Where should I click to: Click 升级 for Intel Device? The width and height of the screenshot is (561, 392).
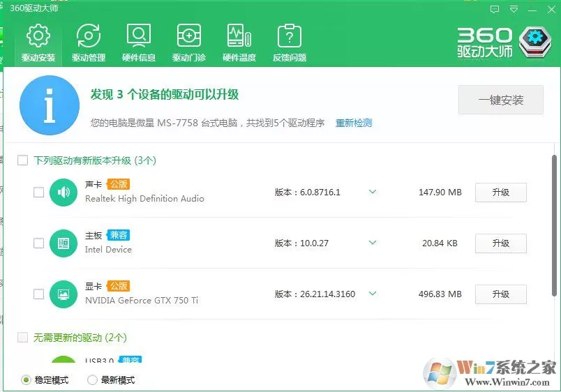point(500,243)
